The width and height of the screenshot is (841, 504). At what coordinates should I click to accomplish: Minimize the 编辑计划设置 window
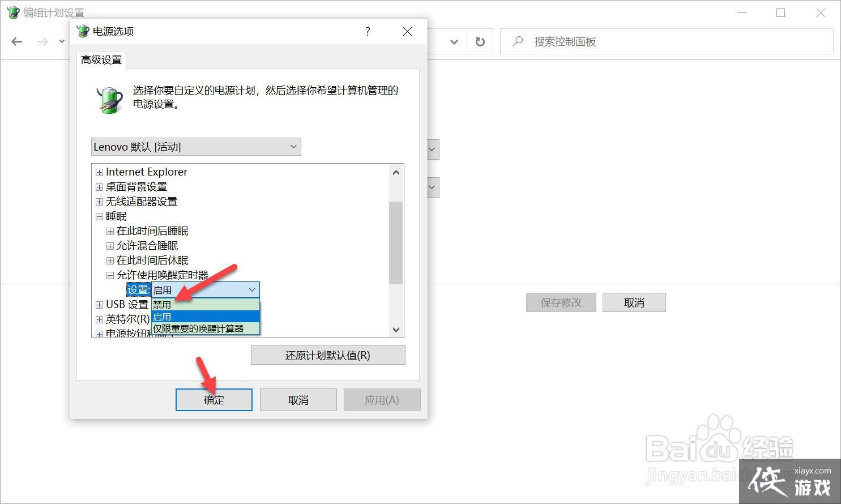(742, 12)
